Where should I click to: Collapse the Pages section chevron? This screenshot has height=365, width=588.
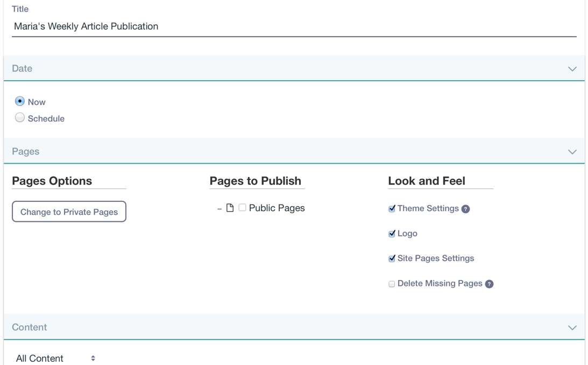(x=572, y=152)
